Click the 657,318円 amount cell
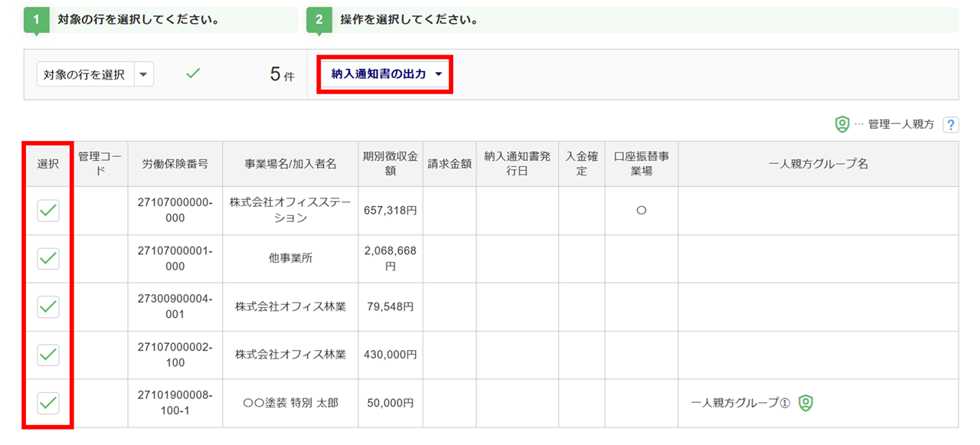The width and height of the screenshot is (980, 445). (390, 211)
